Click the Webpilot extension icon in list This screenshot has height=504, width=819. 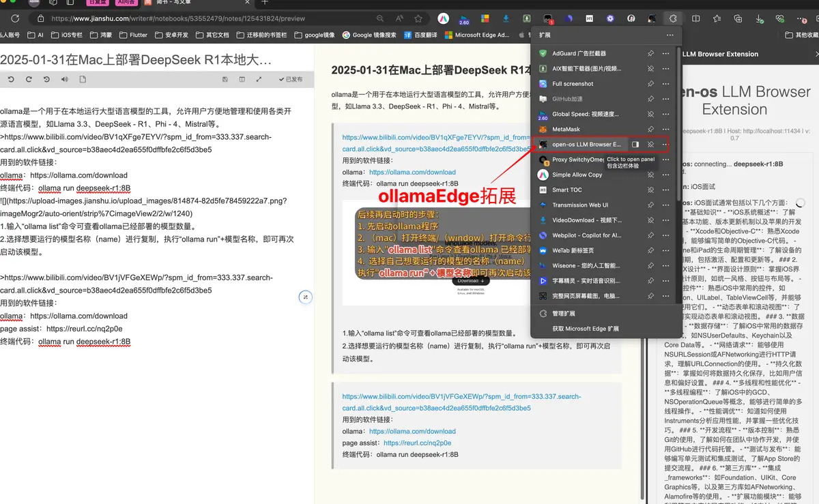click(x=543, y=235)
